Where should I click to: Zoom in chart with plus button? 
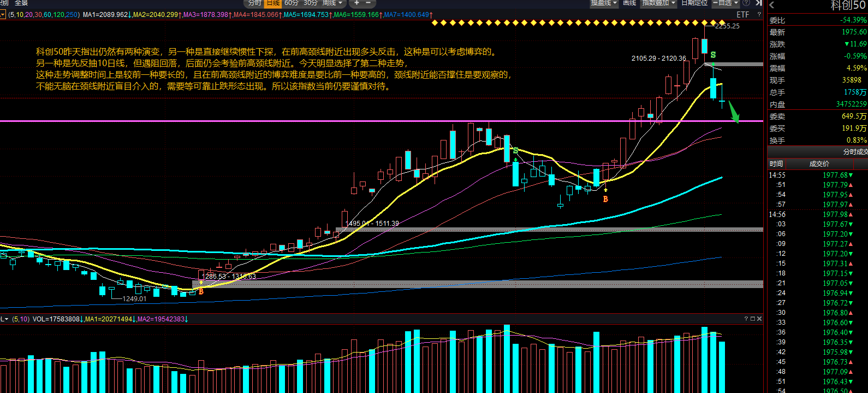[357, 3]
